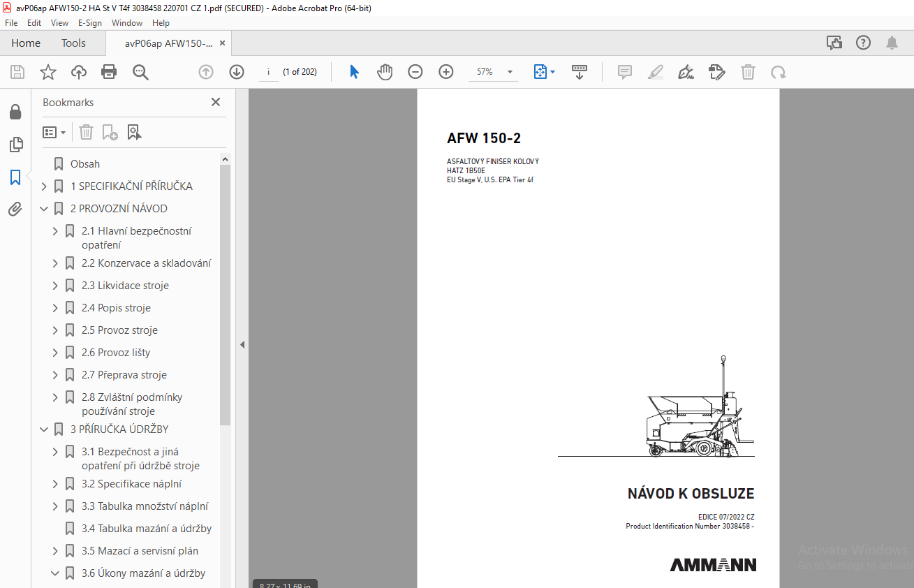Screen dimensions: 914x588
Task: Open the zoom percentage dropdown
Action: 510,72
